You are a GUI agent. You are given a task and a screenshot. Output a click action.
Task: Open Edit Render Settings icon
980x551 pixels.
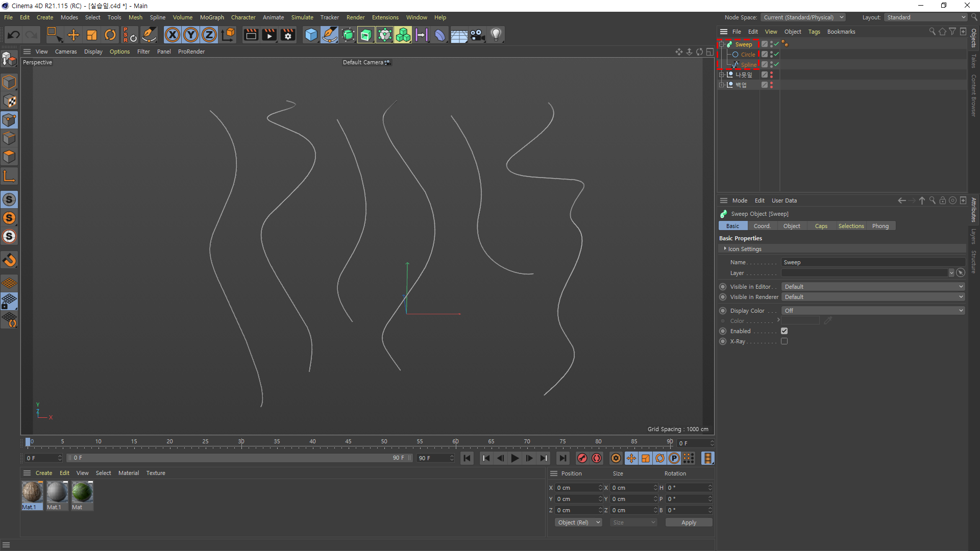click(x=288, y=35)
